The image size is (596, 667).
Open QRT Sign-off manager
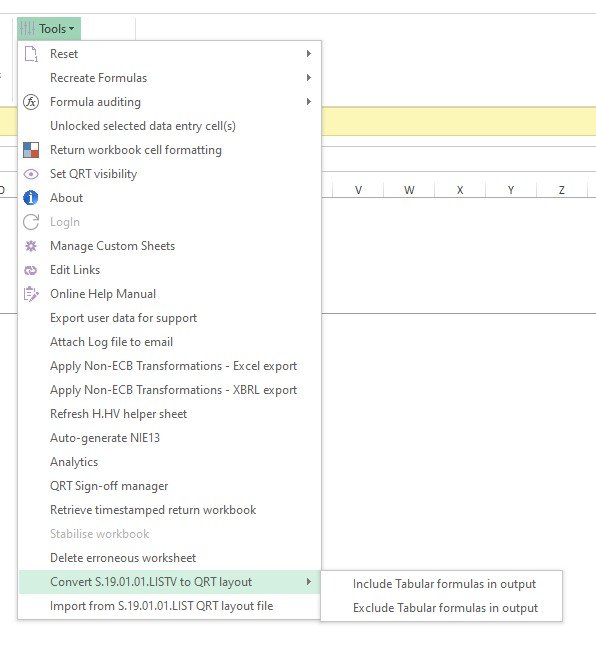point(169,486)
